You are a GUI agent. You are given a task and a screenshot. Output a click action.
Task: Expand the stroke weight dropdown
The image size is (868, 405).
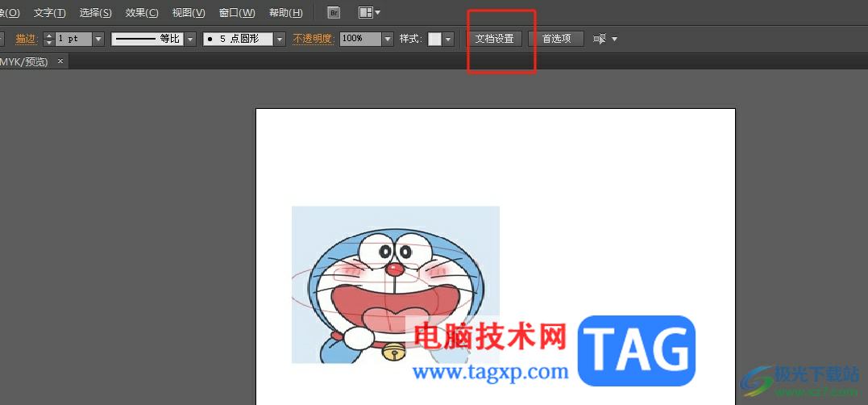coord(98,39)
